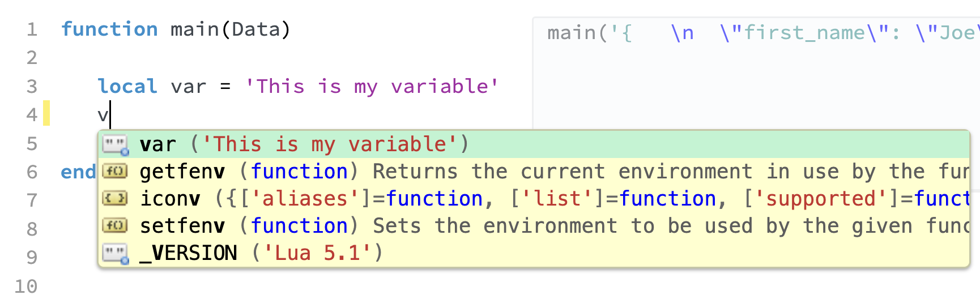Click the 'end' keyword on line 6
Image resolution: width=980 pixels, height=299 pixels.
click(78, 172)
